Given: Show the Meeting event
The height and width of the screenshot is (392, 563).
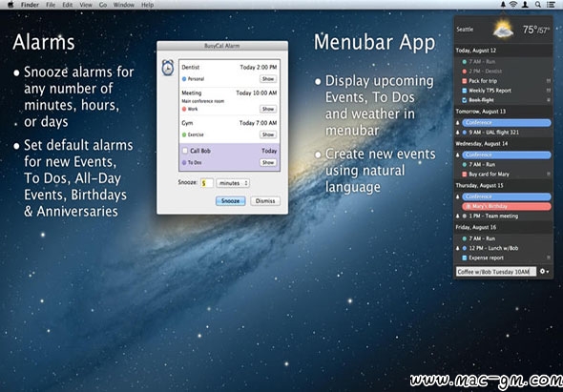Looking at the screenshot, I should coord(268,109).
